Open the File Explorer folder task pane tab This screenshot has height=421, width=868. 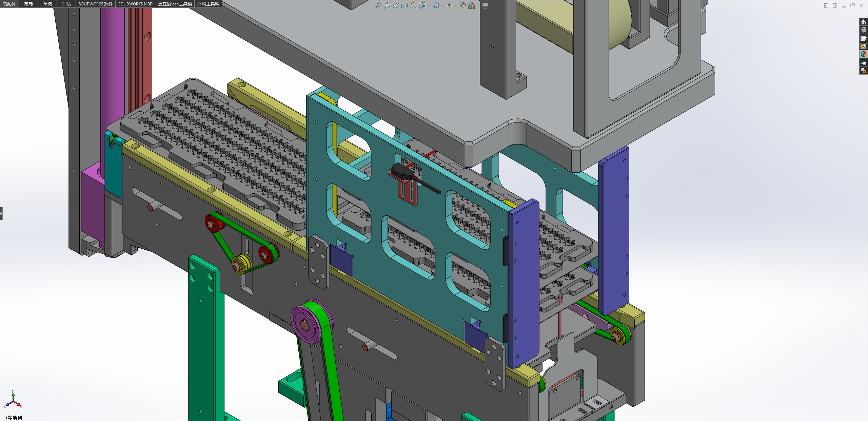pyautogui.click(x=863, y=38)
